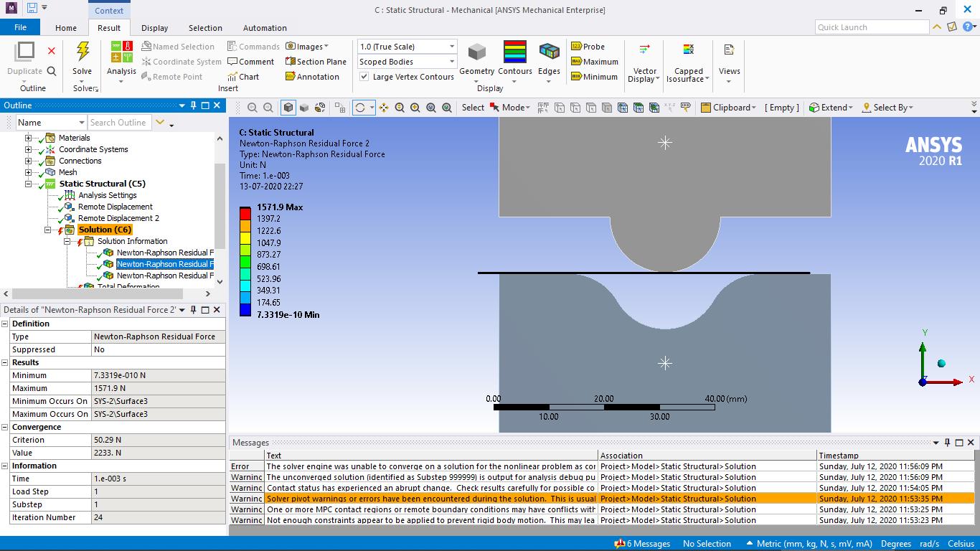Click the Zoom To Fit magnifier
980x551 pixels.
tap(431, 108)
